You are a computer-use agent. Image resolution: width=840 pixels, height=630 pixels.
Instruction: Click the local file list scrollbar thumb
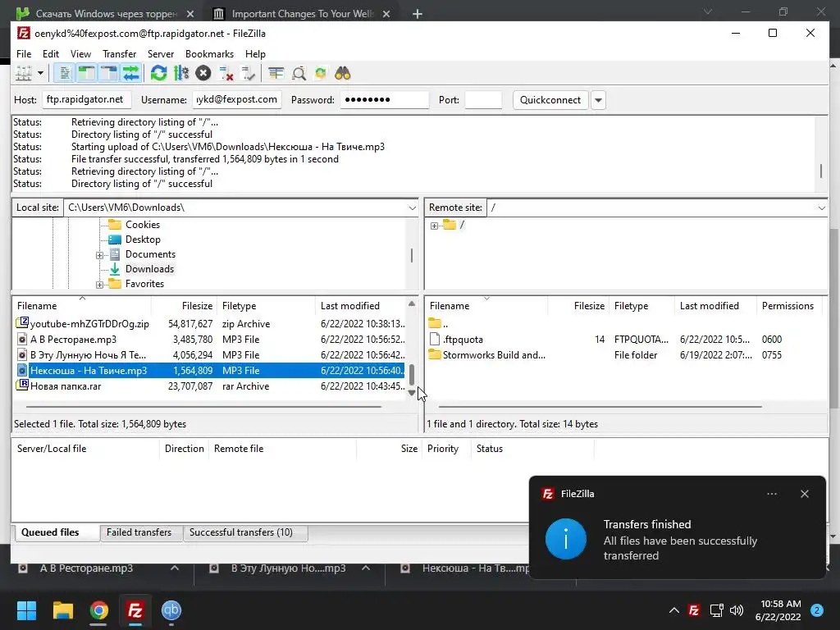412,374
